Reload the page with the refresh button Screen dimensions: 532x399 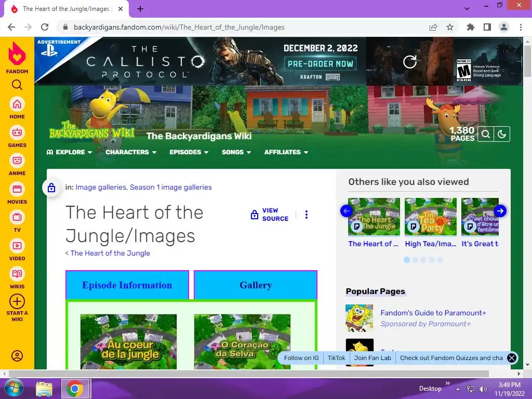[45, 27]
